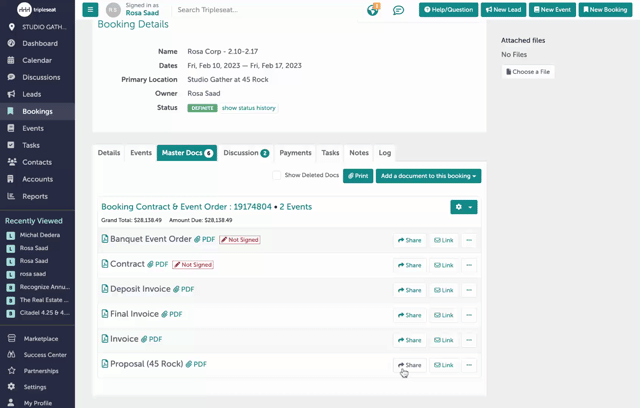This screenshot has height=408, width=640.
Task: Share the Proposal (45 Rock) document
Action: [409, 365]
